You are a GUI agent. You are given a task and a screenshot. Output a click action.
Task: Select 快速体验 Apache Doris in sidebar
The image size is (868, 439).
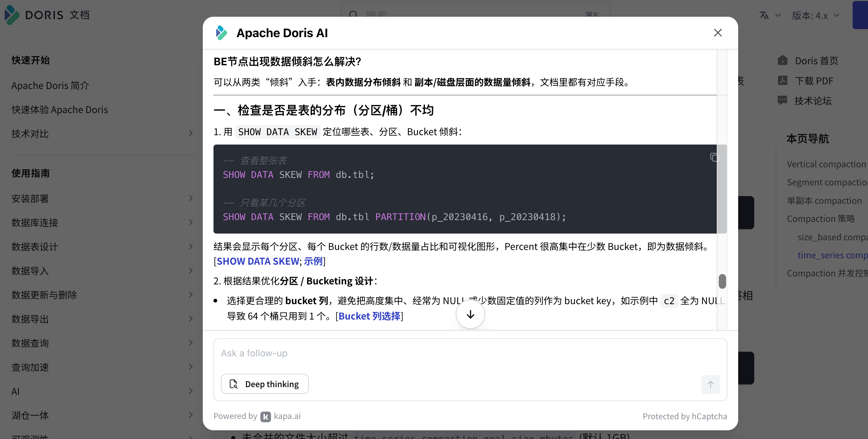click(x=60, y=109)
